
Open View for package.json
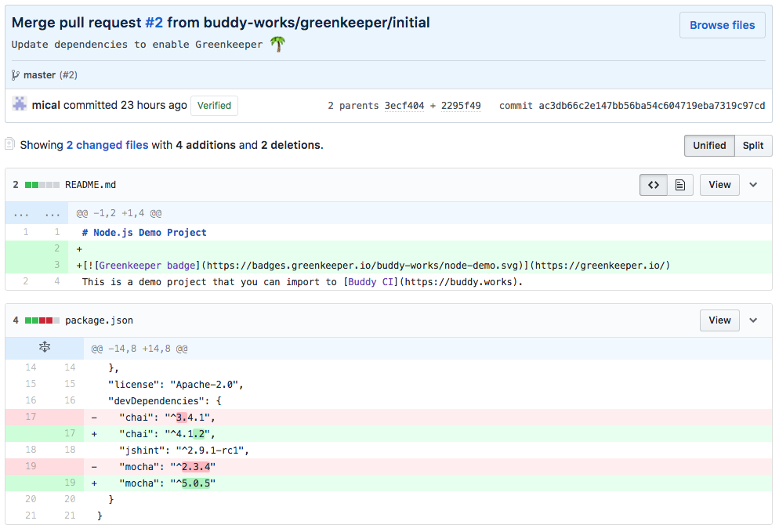pyautogui.click(x=719, y=320)
